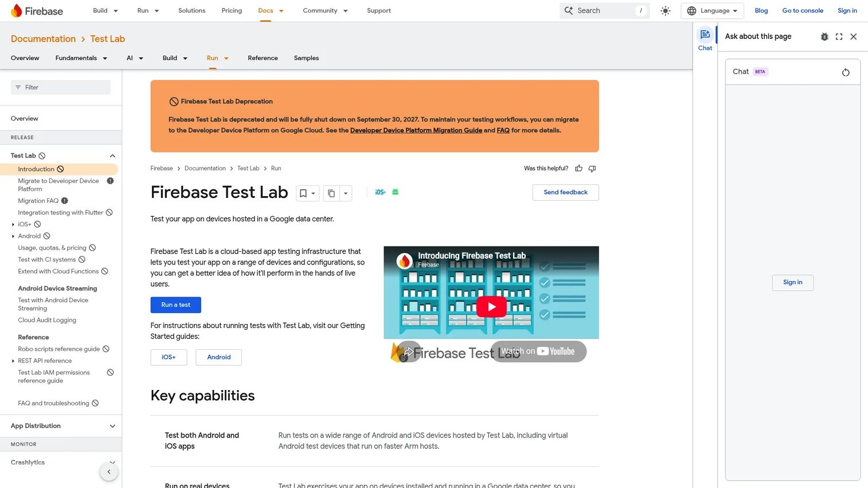Click the Go to console link
Viewport: 868px width, 488px height.
803,11
